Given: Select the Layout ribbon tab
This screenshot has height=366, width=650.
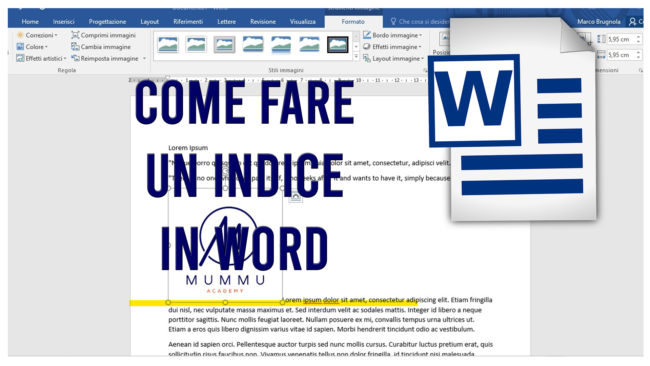Looking at the screenshot, I should [149, 22].
